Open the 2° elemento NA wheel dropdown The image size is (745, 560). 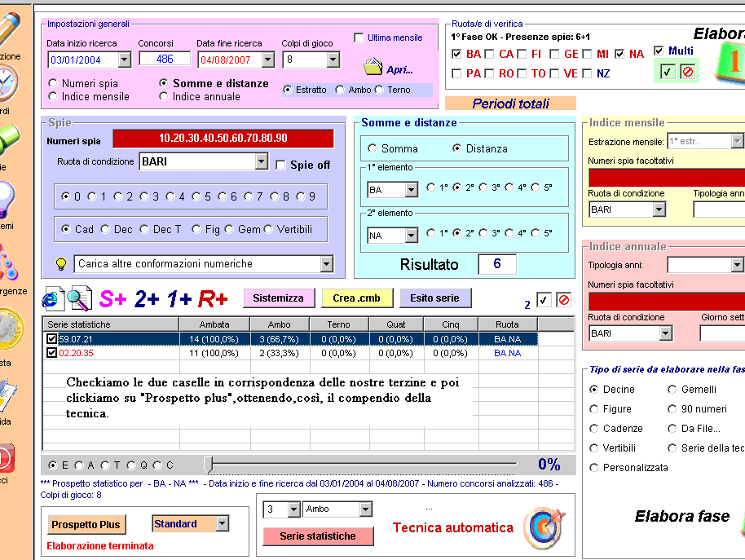411,236
